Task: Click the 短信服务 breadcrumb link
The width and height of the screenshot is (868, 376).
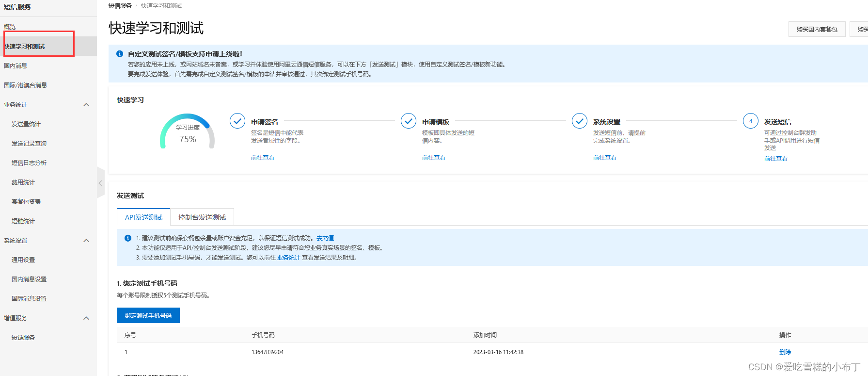Action: [120, 6]
